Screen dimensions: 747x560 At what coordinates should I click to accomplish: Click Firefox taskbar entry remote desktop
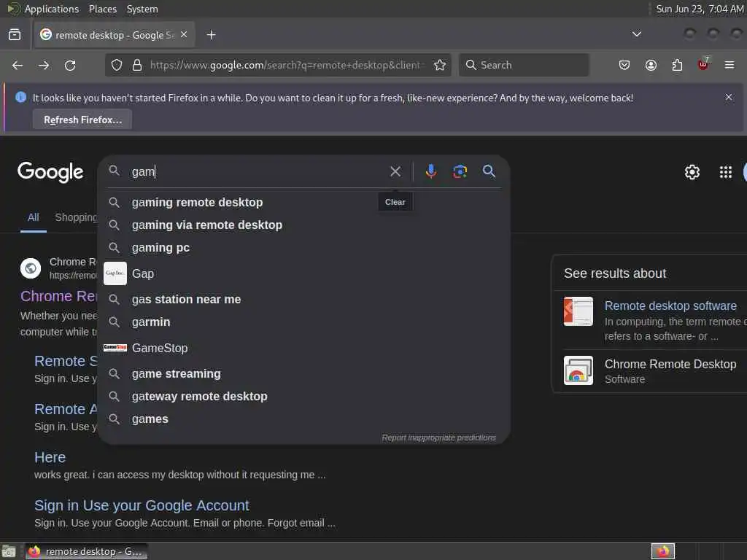(86, 551)
